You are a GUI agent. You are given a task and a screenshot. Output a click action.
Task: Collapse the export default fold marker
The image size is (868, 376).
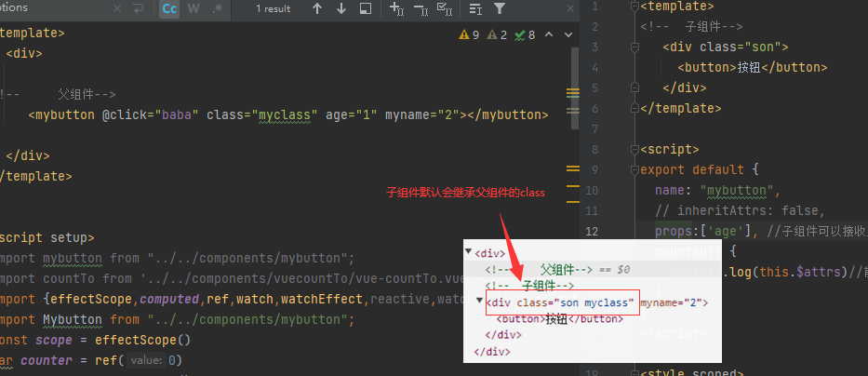tap(634, 169)
